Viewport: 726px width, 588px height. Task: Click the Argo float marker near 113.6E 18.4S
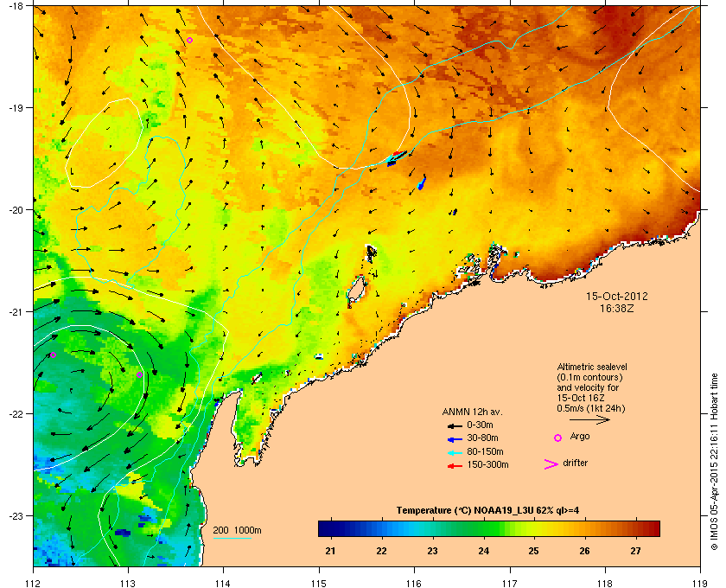[x=189, y=41]
